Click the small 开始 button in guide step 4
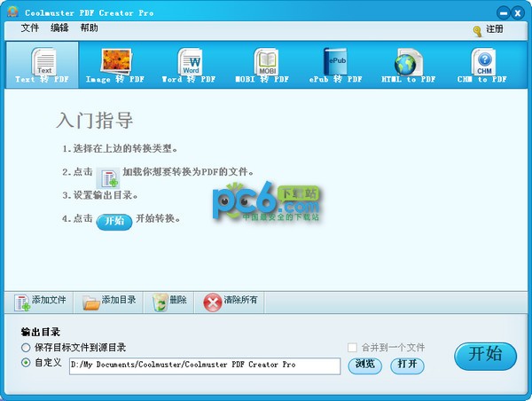532x401 pixels. (114, 222)
